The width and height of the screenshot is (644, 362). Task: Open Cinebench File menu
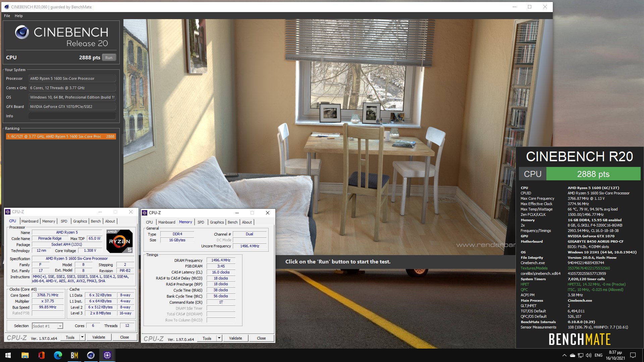pos(7,16)
